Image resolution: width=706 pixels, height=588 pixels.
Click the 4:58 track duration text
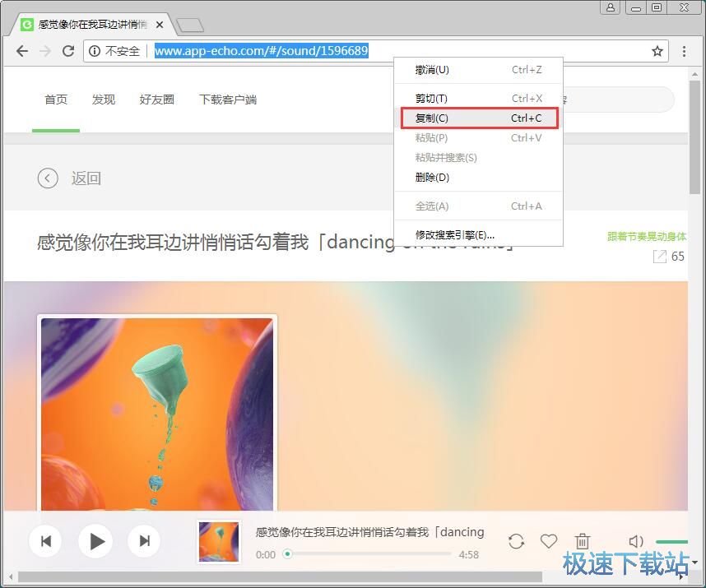(469, 555)
